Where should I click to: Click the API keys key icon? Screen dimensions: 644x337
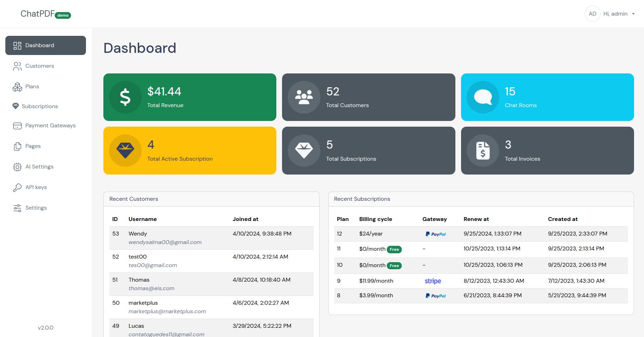[17, 188]
